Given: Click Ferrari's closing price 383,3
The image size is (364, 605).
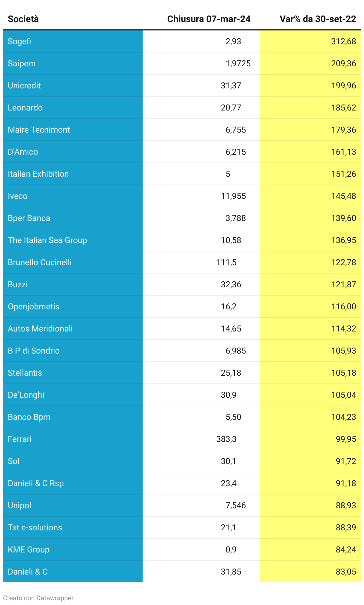Looking at the screenshot, I should point(226,439).
